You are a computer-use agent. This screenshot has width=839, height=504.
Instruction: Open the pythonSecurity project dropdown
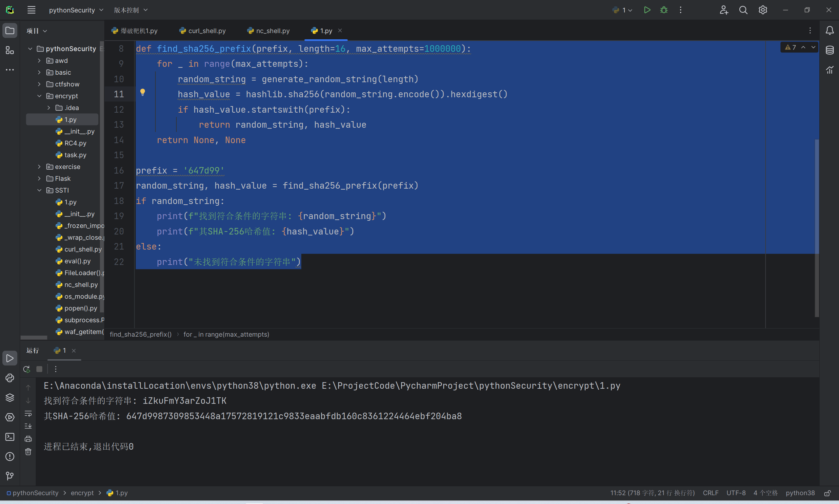click(x=76, y=10)
